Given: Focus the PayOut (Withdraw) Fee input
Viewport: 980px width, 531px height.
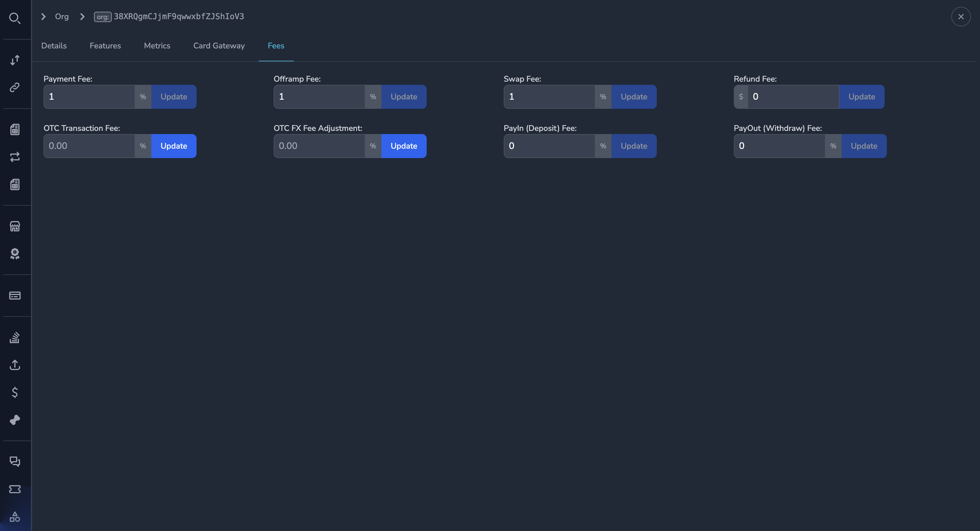Looking at the screenshot, I should click(779, 146).
